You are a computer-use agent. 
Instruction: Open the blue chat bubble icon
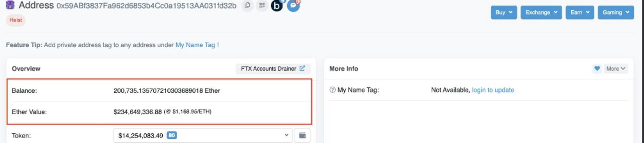point(293,6)
